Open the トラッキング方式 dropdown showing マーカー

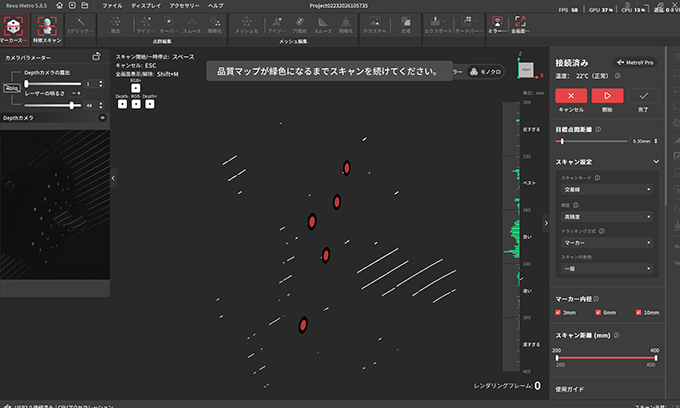click(x=606, y=242)
